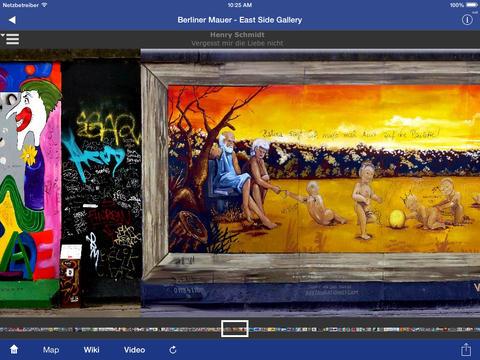
Task: Click the white position marker on the wall strip
Action: (235, 329)
